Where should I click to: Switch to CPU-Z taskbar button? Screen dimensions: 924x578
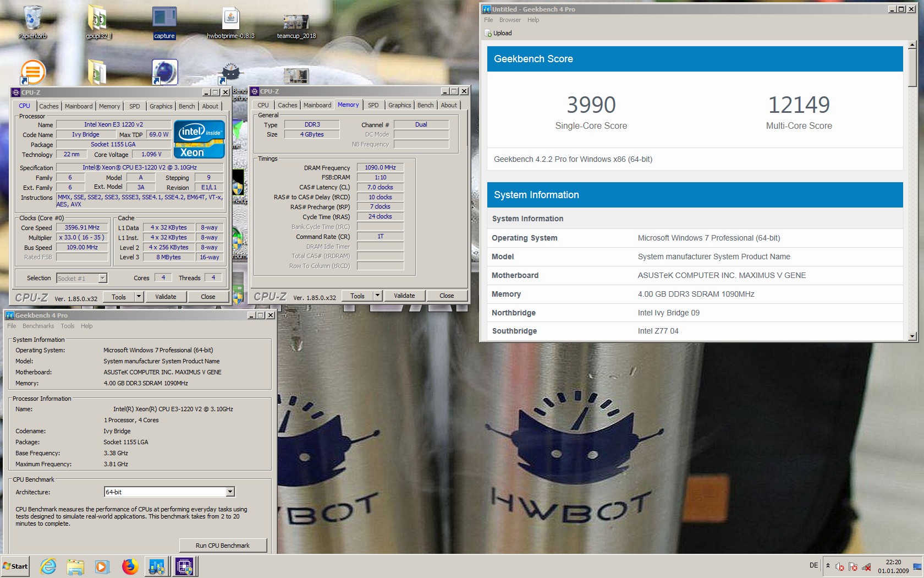[x=184, y=566]
